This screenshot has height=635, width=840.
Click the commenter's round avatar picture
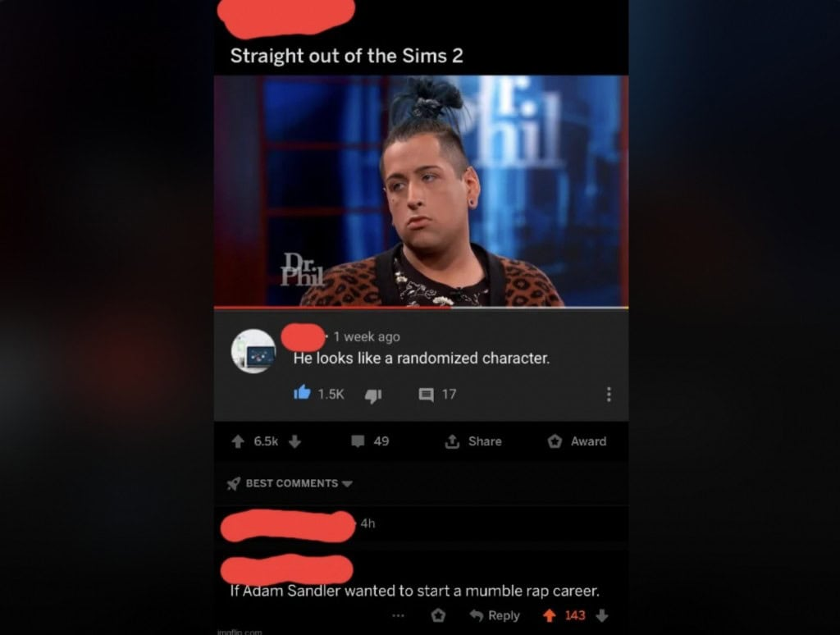(x=253, y=351)
